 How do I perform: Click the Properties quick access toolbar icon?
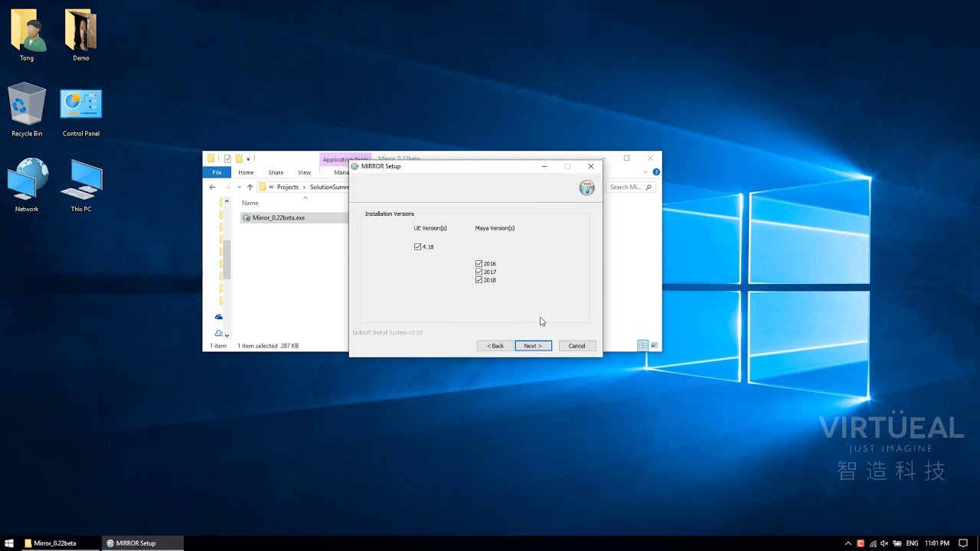coord(227,158)
